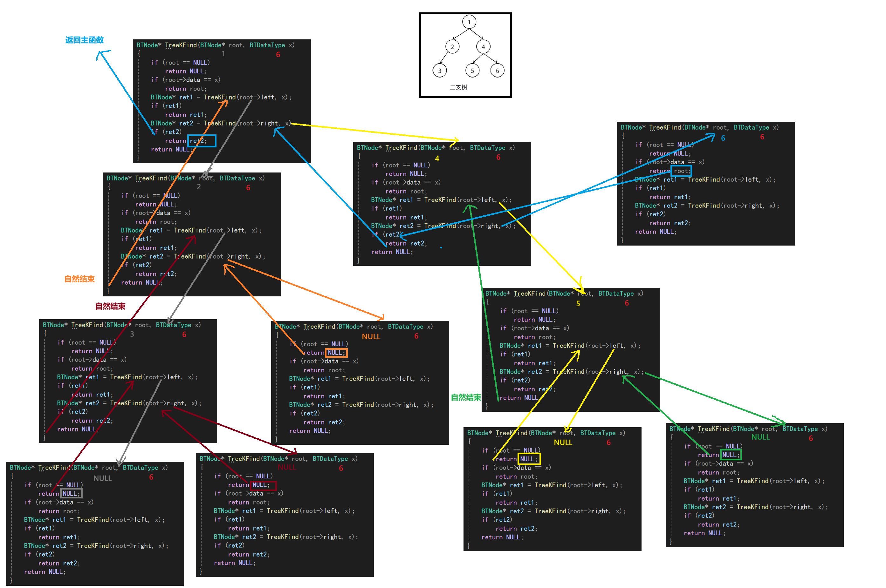Click the 二叉树 caption under the tree

tap(458, 87)
